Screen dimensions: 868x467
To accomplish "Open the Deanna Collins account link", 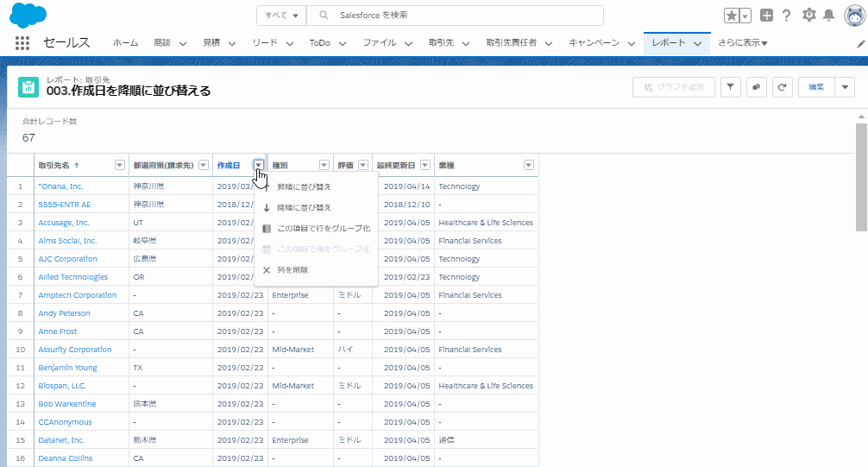I will (66, 458).
